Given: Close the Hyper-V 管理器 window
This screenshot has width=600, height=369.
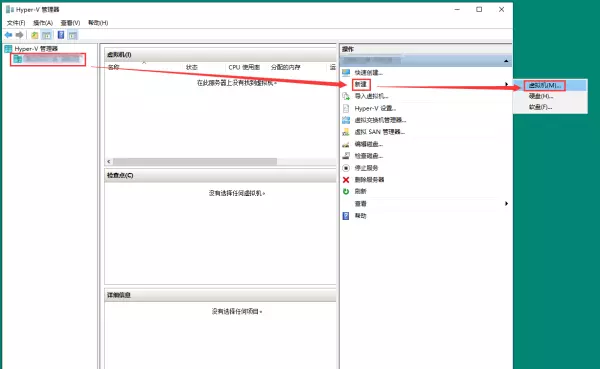Looking at the screenshot, I should [x=501, y=10].
